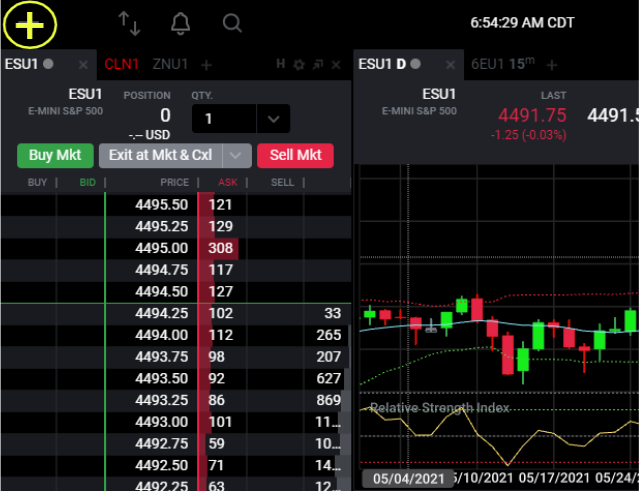Click price 4493.25 in the ladder
The height and width of the screenshot is (491, 640).
pyautogui.click(x=162, y=400)
